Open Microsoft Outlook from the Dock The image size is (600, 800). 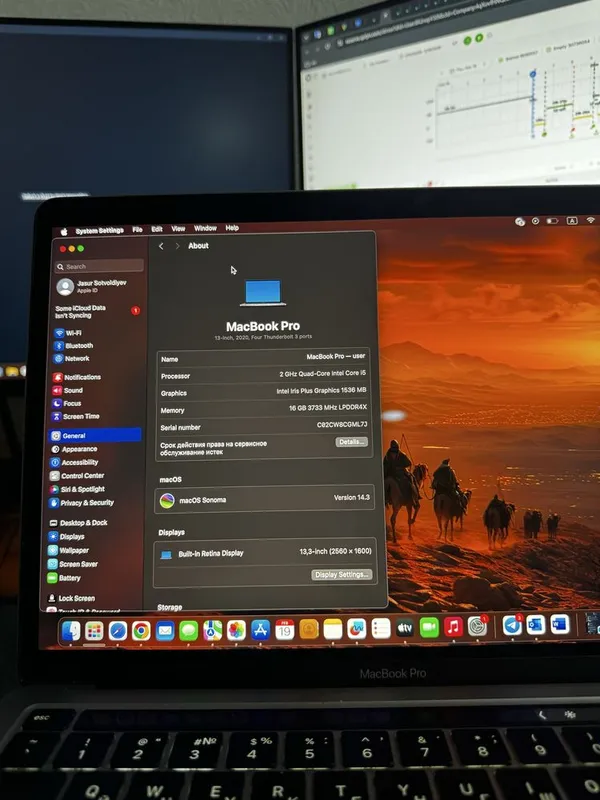click(536, 625)
